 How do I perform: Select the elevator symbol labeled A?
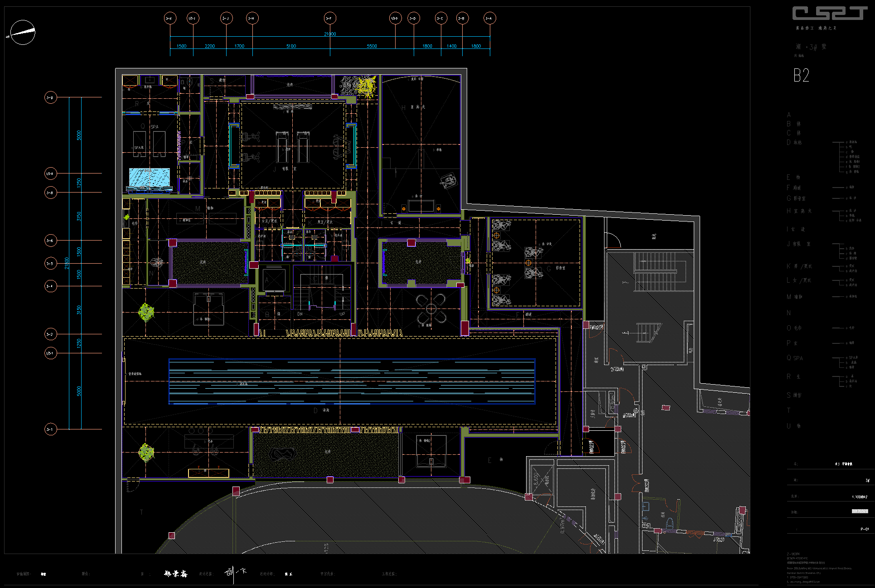coord(274,280)
